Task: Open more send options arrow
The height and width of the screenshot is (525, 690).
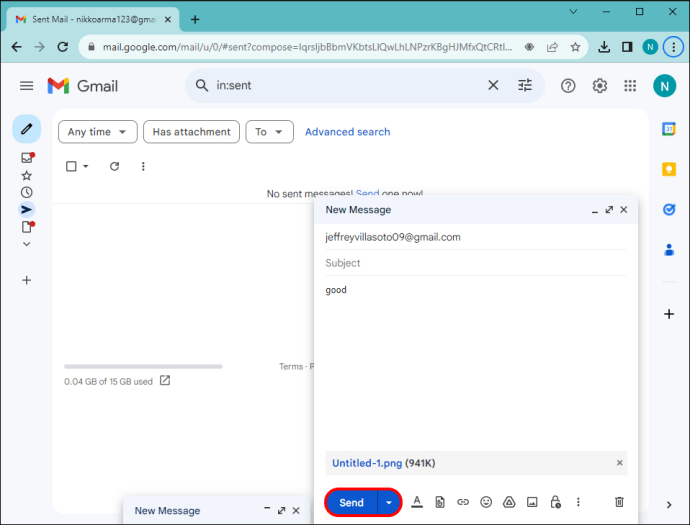Action: pyautogui.click(x=389, y=503)
